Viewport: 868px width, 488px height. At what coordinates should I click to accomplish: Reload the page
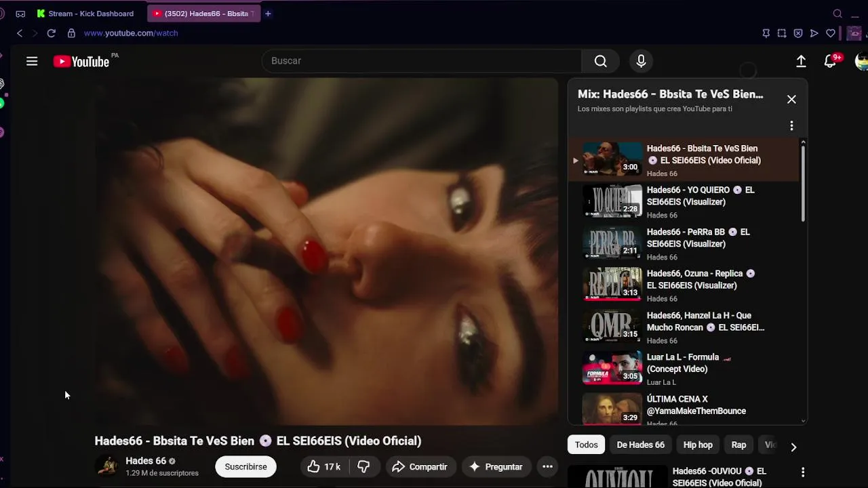[51, 33]
